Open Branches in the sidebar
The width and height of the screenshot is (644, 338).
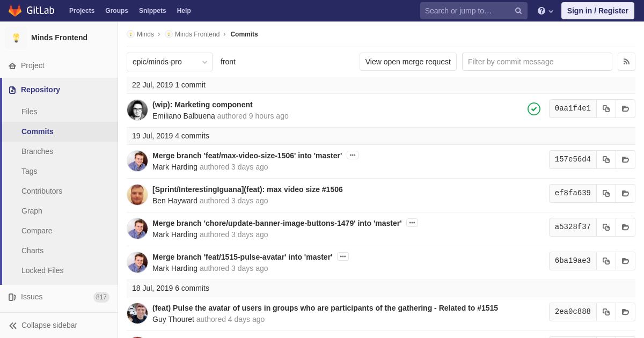pos(37,151)
